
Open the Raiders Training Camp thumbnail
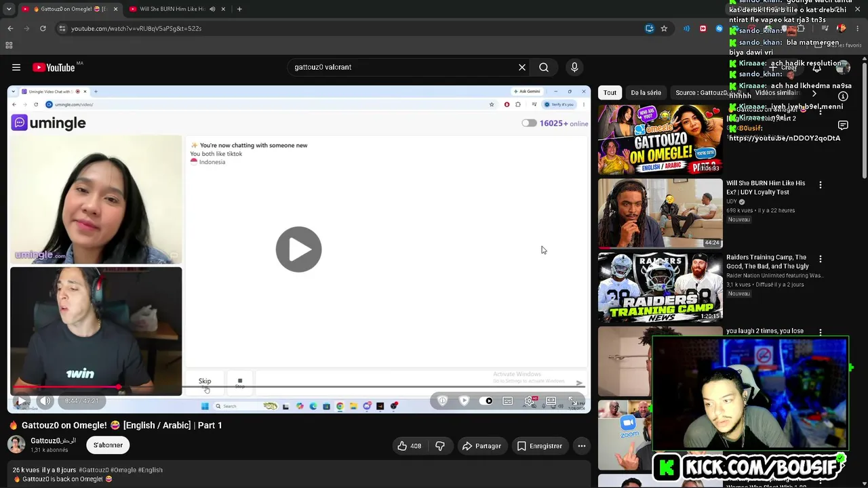pyautogui.click(x=660, y=287)
